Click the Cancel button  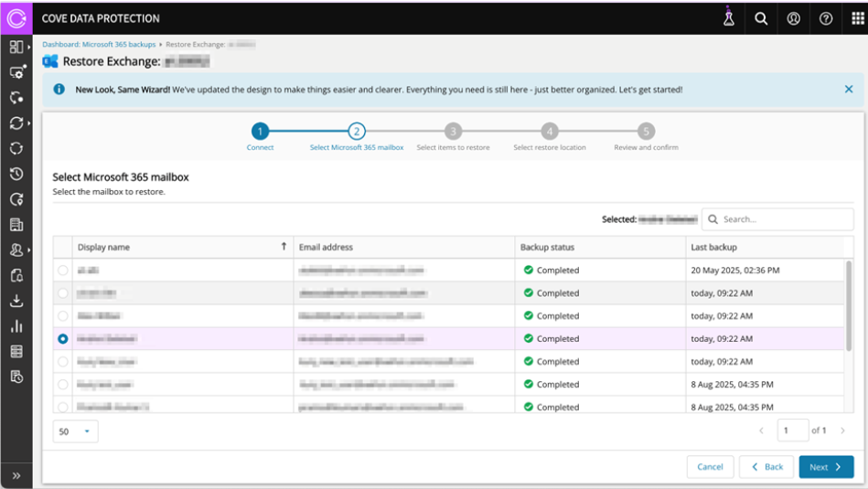(711, 467)
